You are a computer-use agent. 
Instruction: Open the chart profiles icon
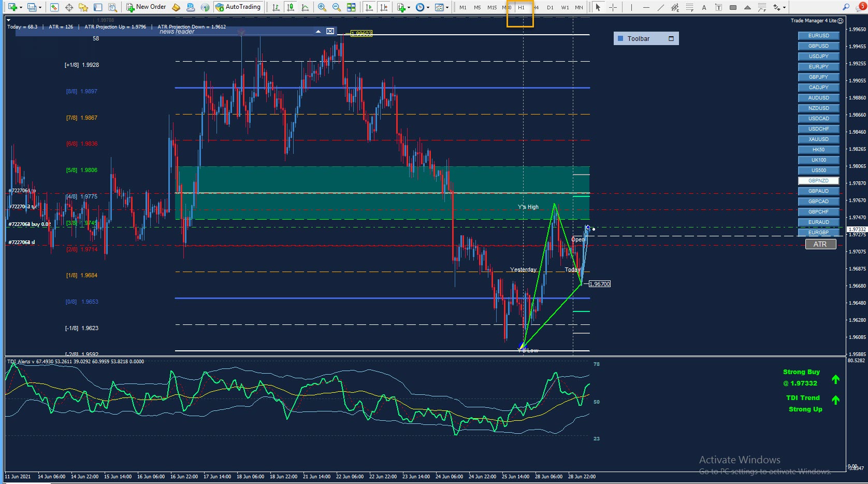click(32, 7)
